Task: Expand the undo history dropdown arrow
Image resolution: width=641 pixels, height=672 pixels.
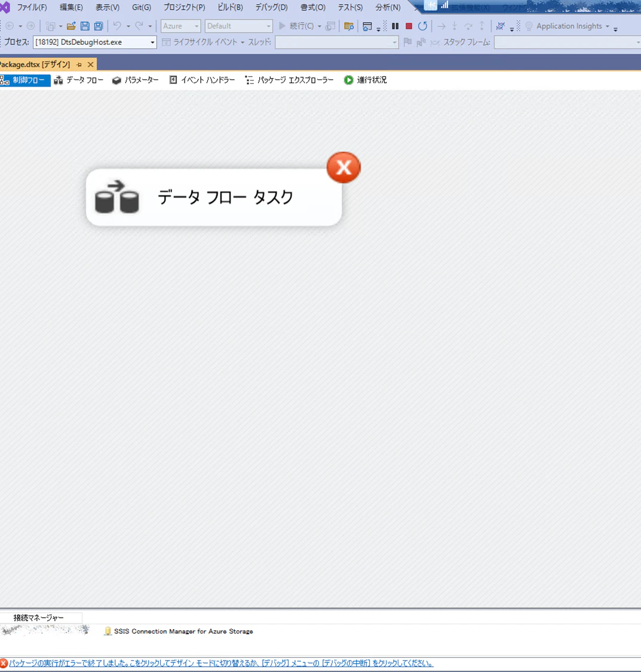Action: (128, 26)
